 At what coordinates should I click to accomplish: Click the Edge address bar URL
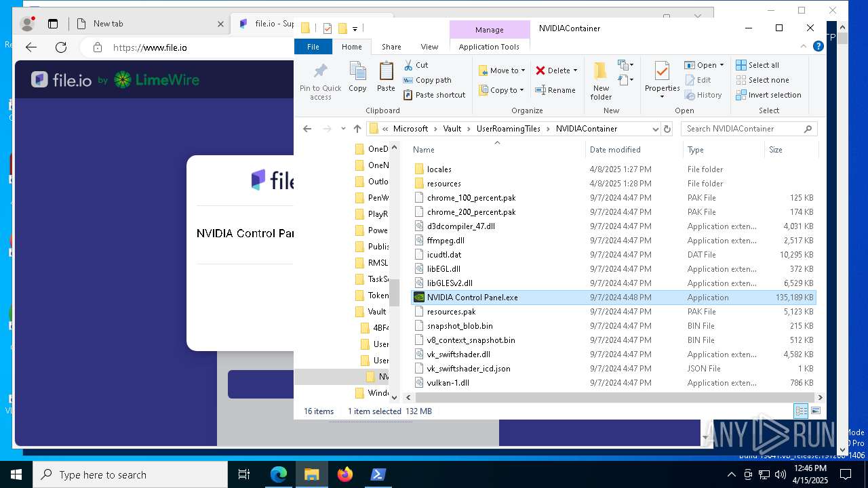click(150, 47)
